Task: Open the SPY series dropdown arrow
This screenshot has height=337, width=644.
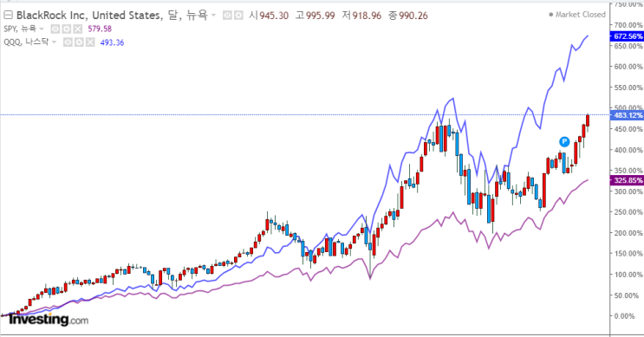Action: click(42, 29)
